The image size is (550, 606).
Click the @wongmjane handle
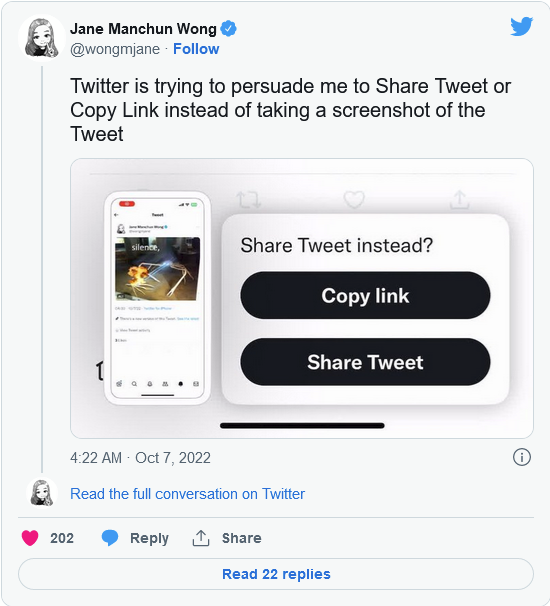pos(115,49)
